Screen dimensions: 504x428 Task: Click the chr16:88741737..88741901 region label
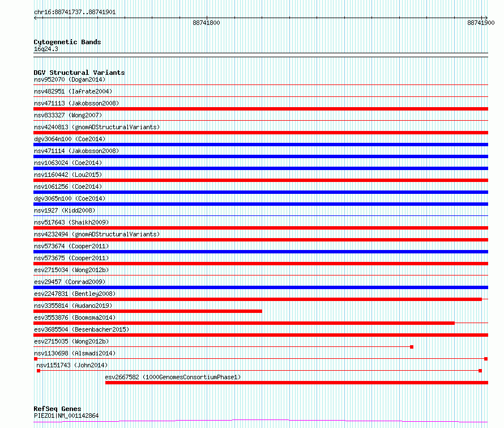pyautogui.click(x=75, y=12)
